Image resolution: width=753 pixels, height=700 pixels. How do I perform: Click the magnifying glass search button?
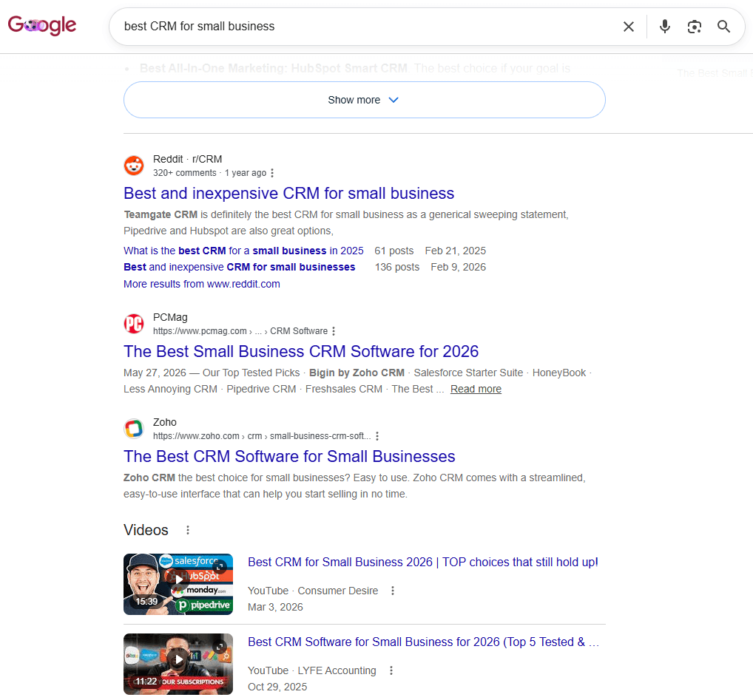coord(723,27)
